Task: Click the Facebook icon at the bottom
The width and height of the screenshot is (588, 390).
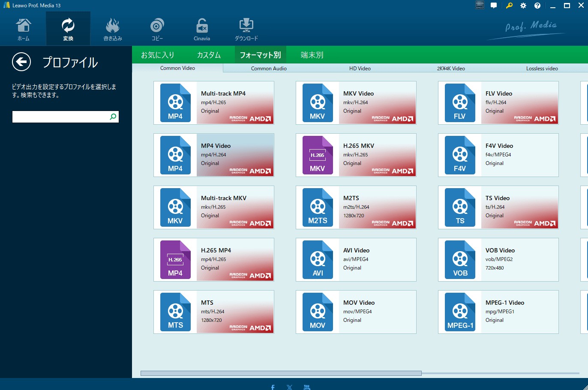Action: (x=273, y=387)
